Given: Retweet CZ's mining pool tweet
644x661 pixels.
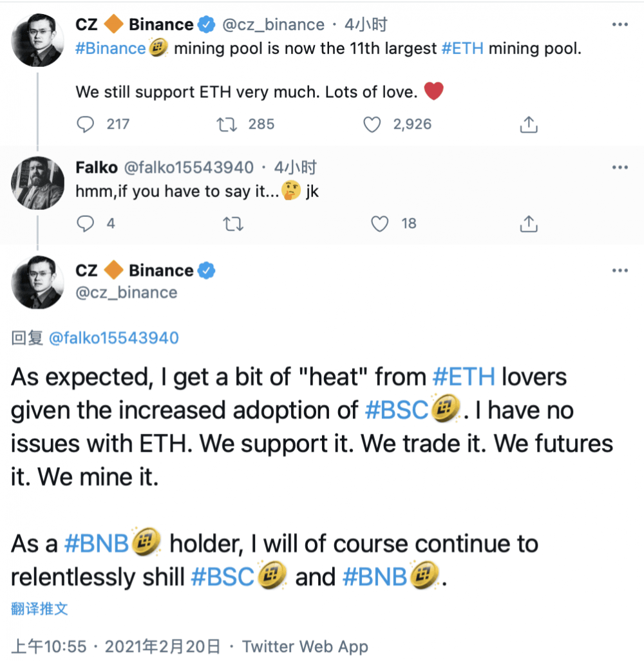Looking at the screenshot, I should 228,124.
